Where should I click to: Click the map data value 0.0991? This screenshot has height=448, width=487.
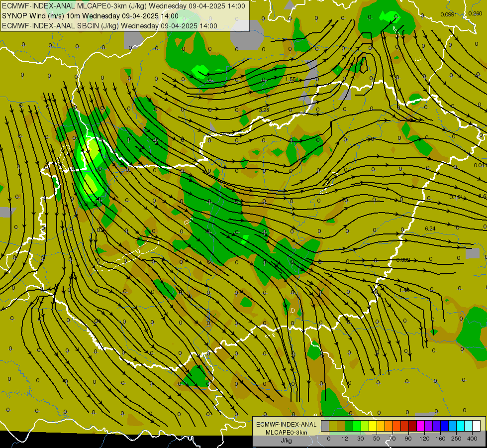pyautogui.click(x=449, y=14)
